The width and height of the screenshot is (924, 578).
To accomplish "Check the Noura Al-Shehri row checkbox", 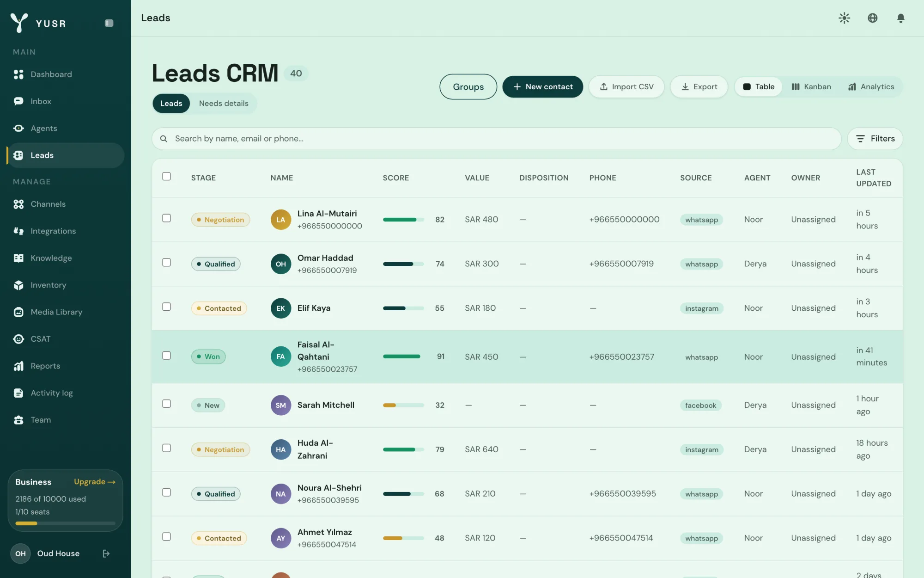I will click(167, 492).
